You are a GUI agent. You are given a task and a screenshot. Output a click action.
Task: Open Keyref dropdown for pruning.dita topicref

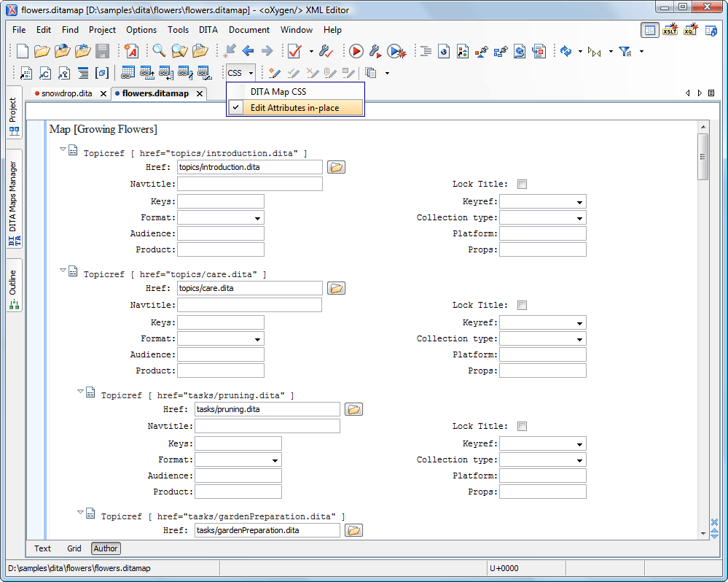[x=580, y=444]
